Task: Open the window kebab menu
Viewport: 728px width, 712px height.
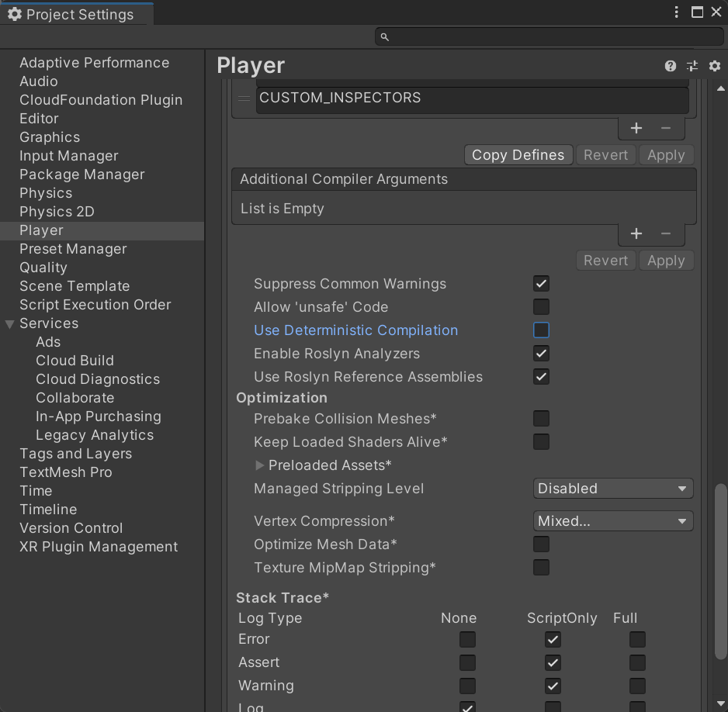Action: (676, 12)
